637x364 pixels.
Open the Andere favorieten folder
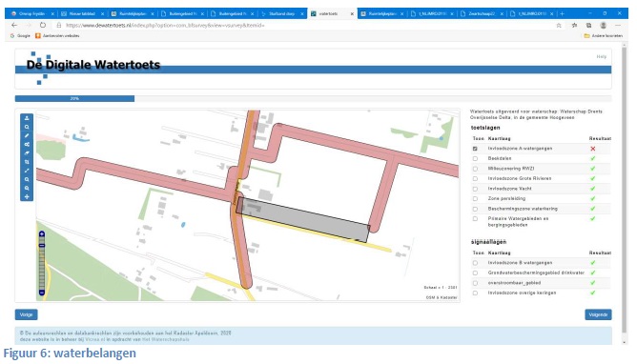tap(604, 35)
